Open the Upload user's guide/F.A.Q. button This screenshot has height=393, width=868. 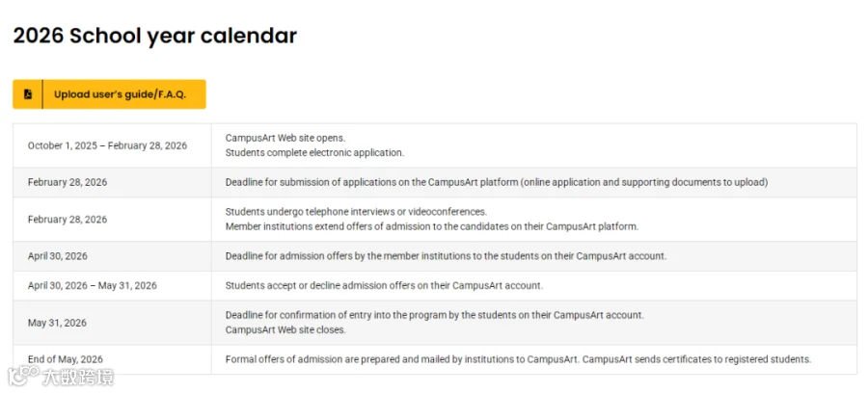109,94
